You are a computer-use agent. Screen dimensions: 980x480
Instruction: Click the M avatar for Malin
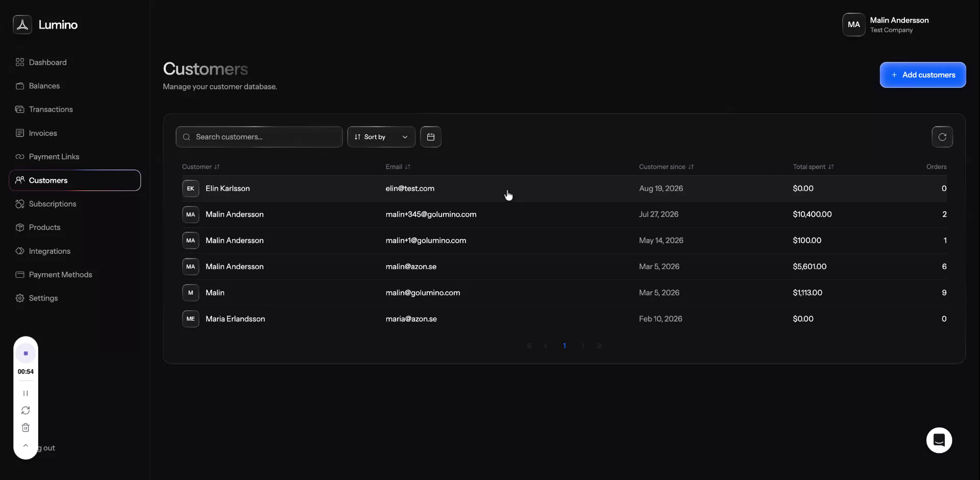click(x=190, y=293)
